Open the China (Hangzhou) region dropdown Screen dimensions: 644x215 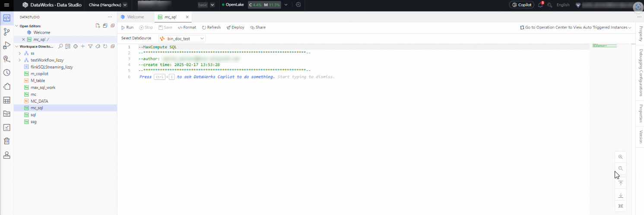[108, 5]
